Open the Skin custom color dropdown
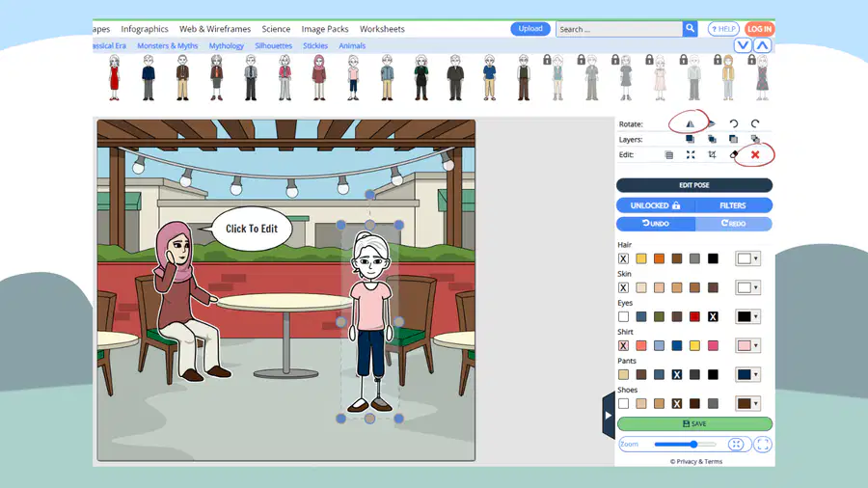Image resolution: width=868 pixels, height=488 pixels. click(747, 287)
